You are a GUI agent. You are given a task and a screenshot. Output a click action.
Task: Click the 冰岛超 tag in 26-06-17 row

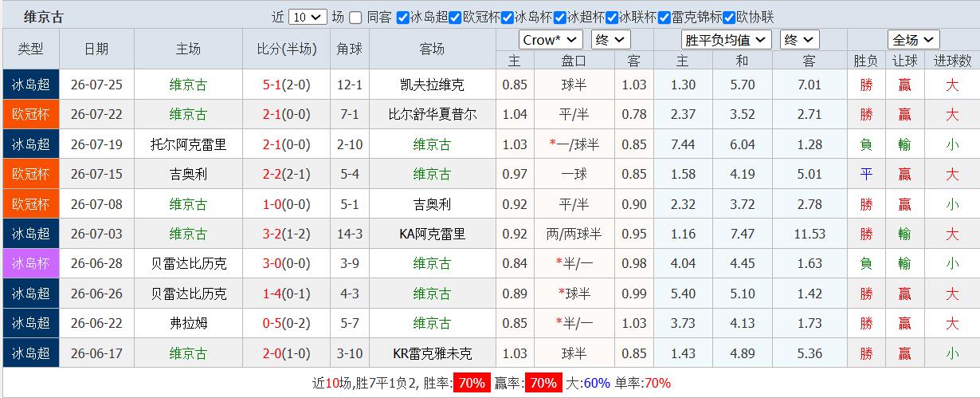31,353
